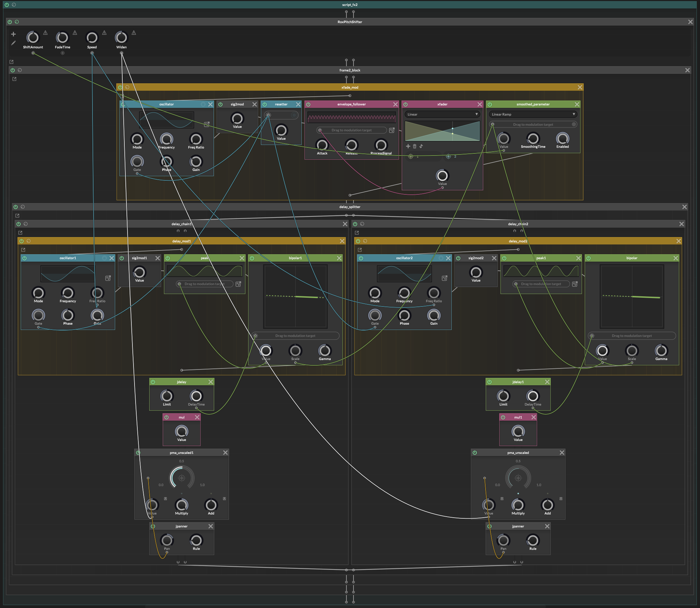Click the plus icon in the xfader node
The height and width of the screenshot is (608, 700).
tap(408, 146)
